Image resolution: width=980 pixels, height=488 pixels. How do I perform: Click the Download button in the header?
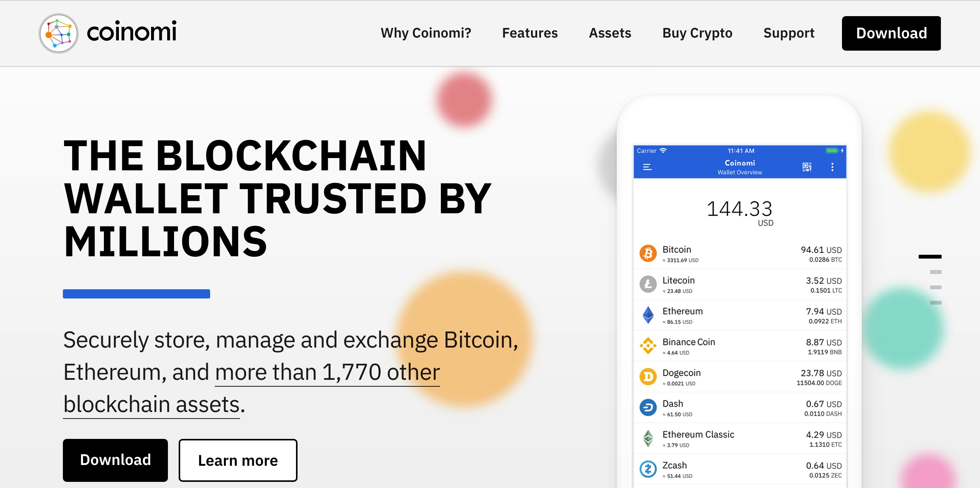(891, 33)
